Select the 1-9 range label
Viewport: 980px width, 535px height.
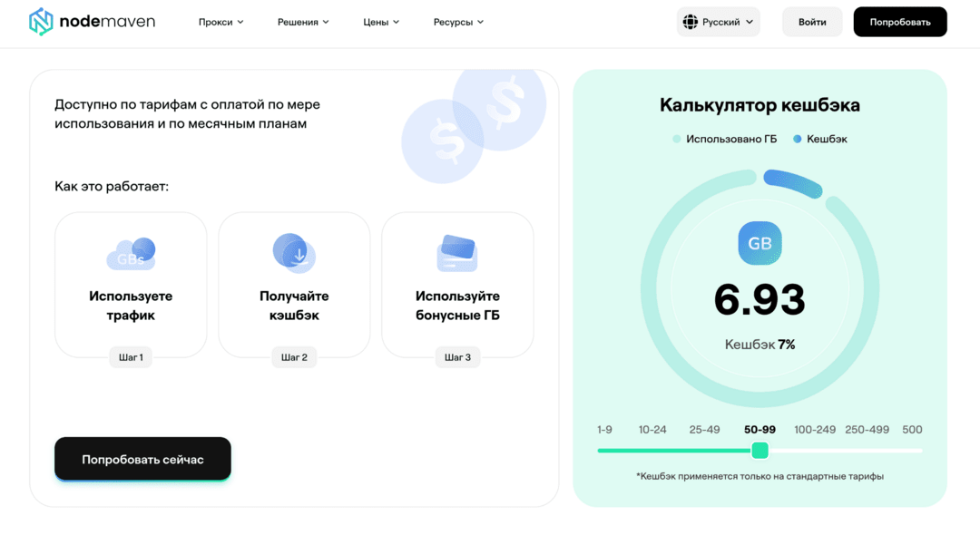pyautogui.click(x=604, y=430)
